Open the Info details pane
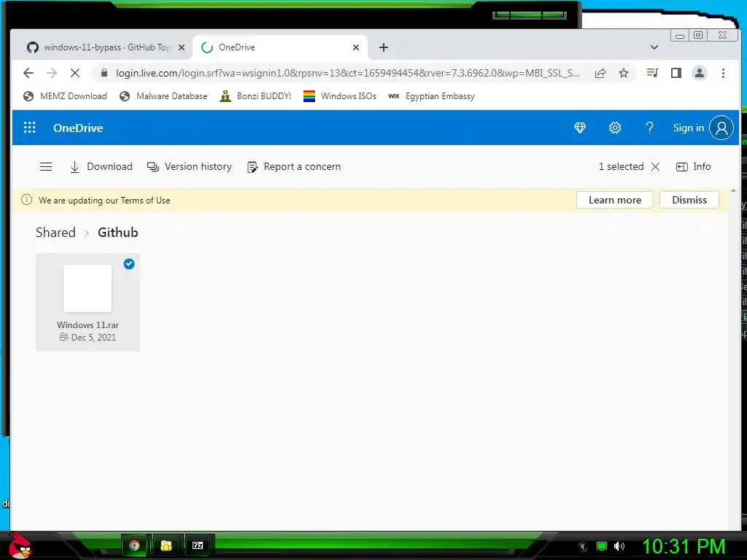Screen dimensions: 747x560 click(x=693, y=167)
